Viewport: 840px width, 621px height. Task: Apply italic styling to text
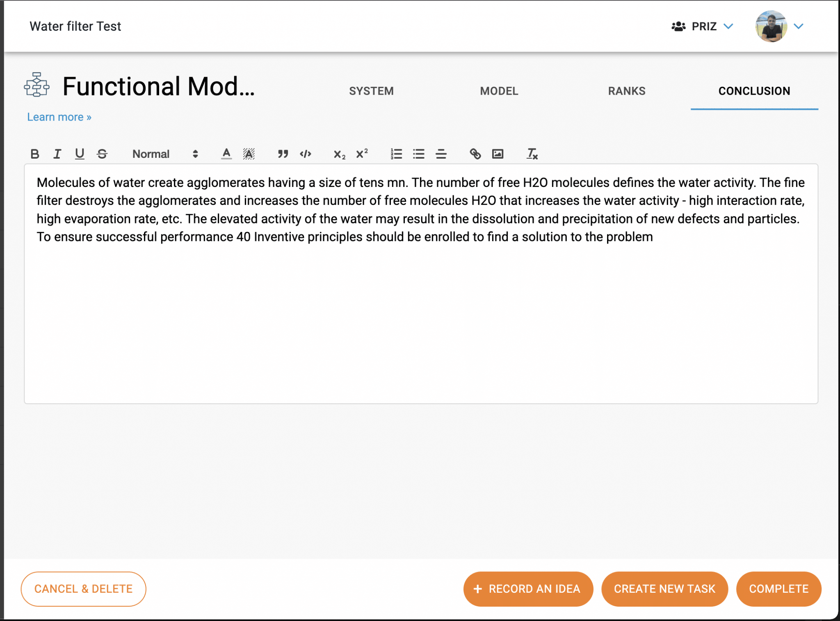[x=57, y=154]
